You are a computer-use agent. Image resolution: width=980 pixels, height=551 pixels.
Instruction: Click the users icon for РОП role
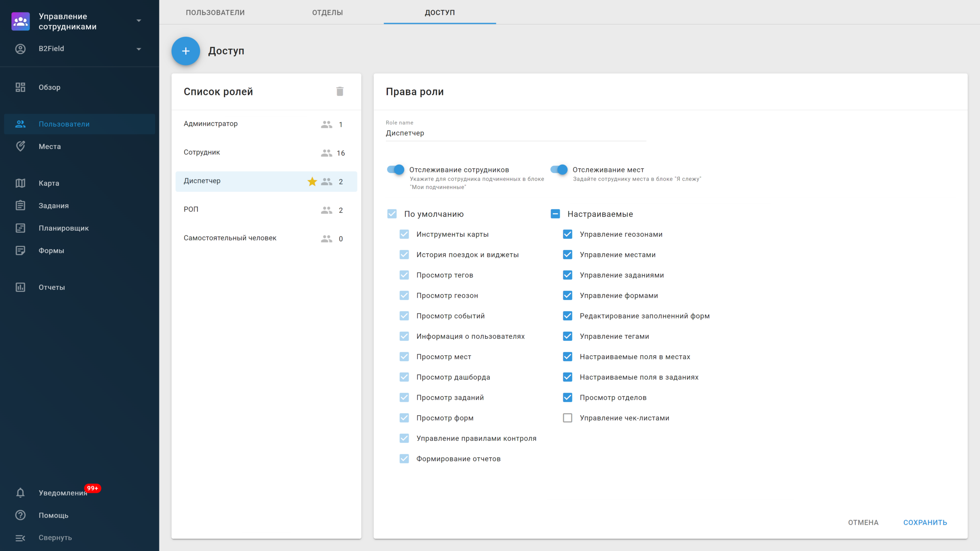(x=327, y=210)
